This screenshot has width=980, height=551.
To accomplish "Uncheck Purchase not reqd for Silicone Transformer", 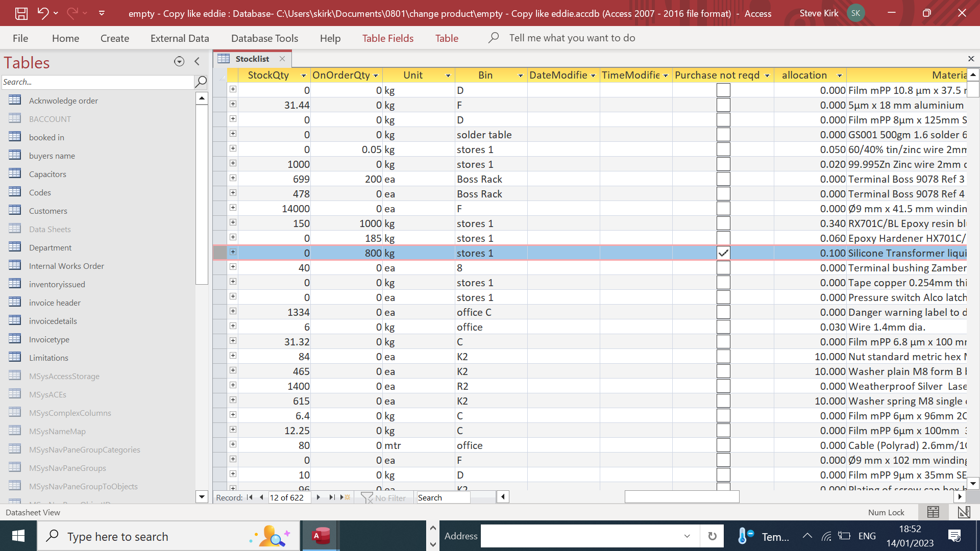I will [723, 253].
